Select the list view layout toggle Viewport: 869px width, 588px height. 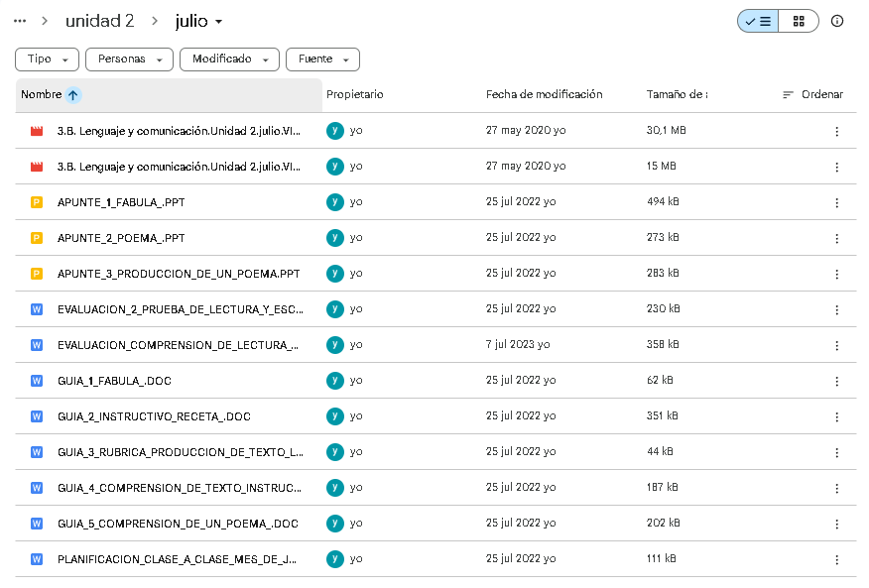(758, 21)
